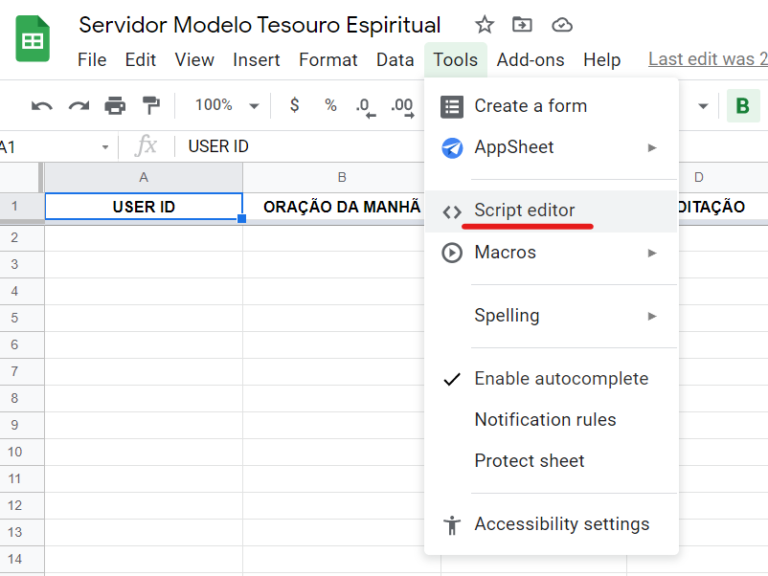Open the Google Sheets home icon

pyautogui.click(x=33, y=40)
